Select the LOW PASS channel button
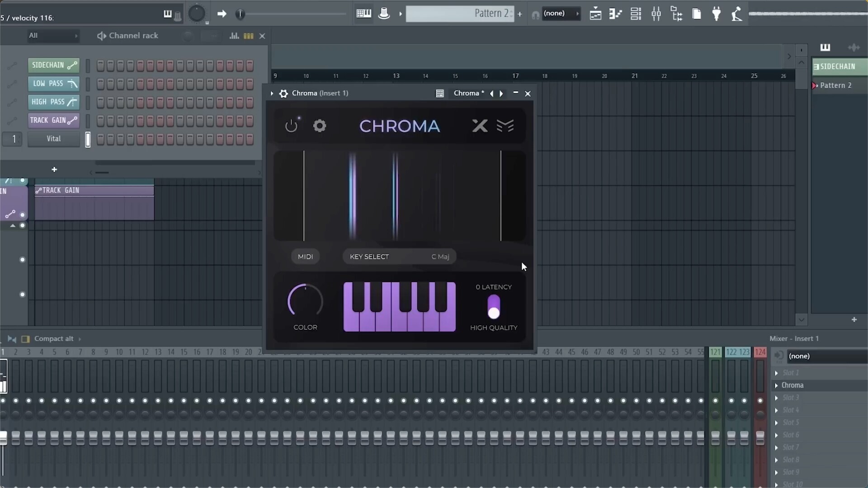 click(x=54, y=84)
